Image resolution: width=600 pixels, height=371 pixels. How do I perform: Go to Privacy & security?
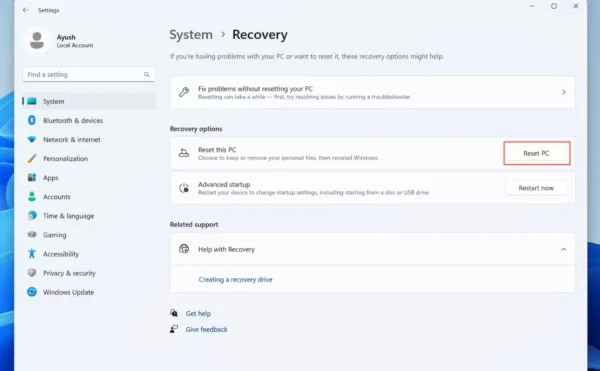click(89, 273)
